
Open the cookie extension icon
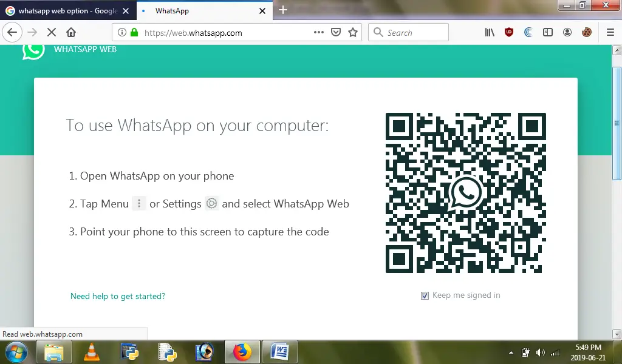point(587,33)
